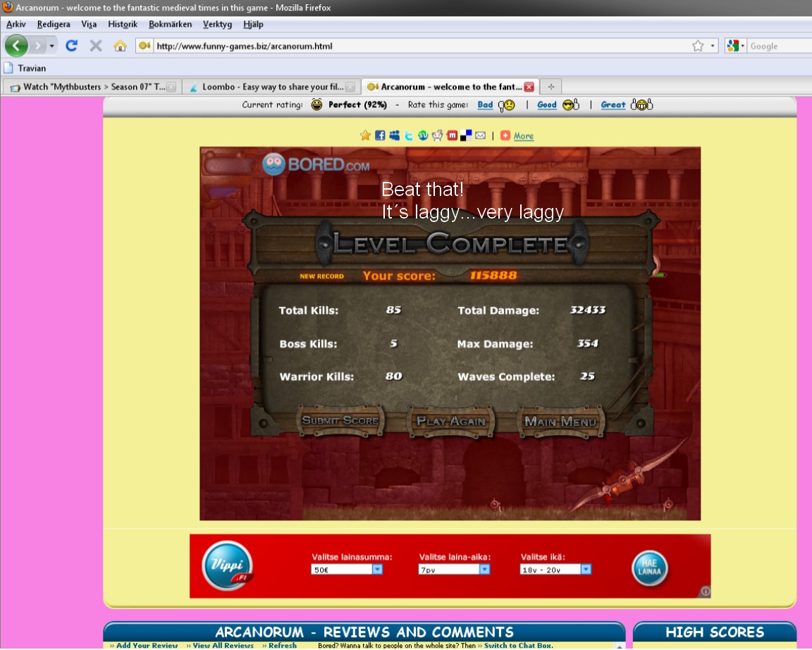Reload the page with the refresh icon

[x=71, y=46]
